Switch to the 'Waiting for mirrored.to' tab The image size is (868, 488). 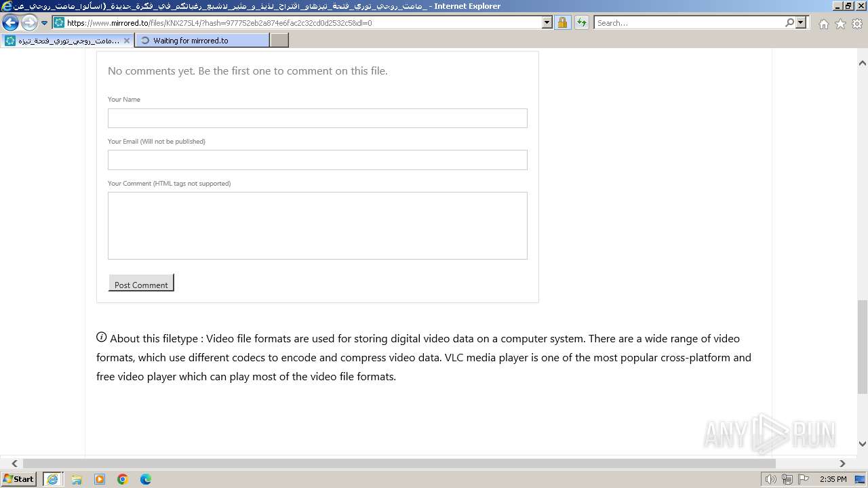[202, 41]
